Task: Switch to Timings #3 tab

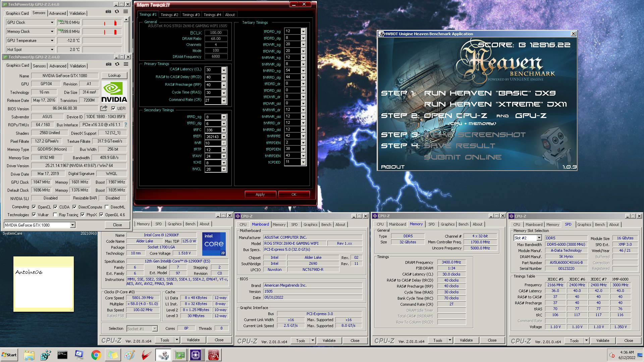Action: coord(191,15)
